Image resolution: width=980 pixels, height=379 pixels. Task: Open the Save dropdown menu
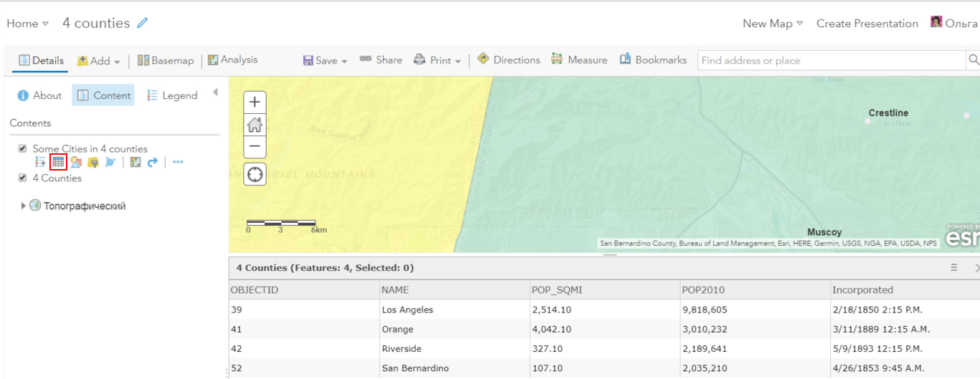[325, 61]
